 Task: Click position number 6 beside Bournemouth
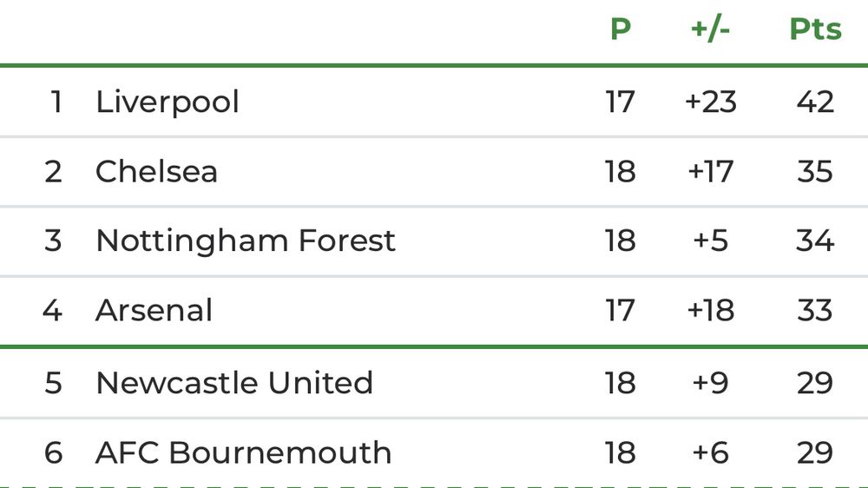pos(53,452)
